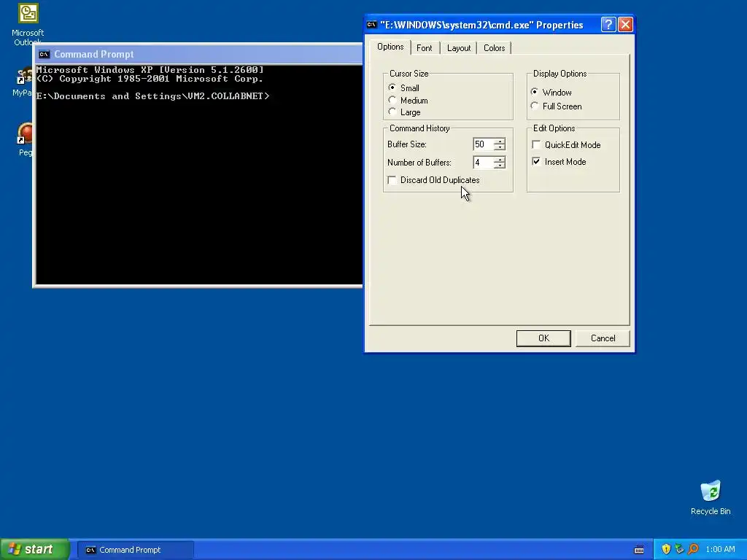This screenshot has width=747, height=560.
Task: Enable Discard Old Duplicates checkbox
Action: pyautogui.click(x=392, y=180)
